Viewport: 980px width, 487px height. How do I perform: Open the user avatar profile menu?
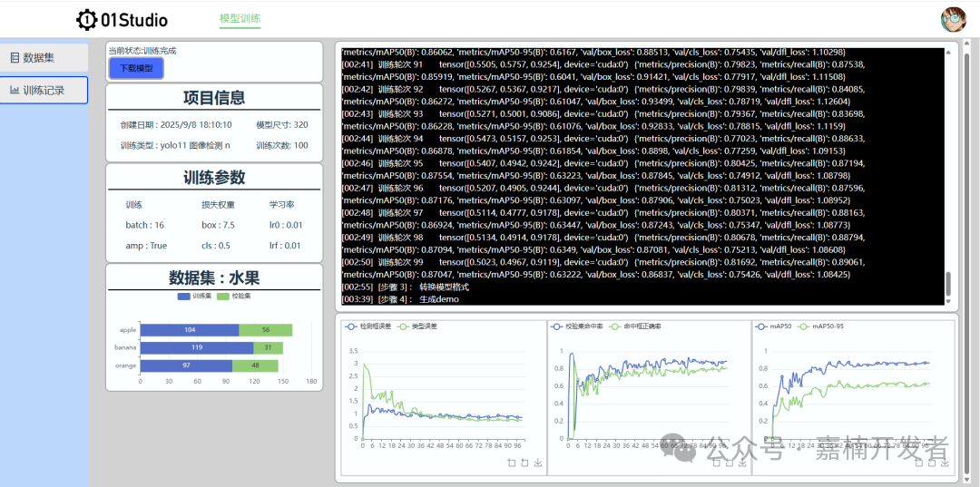pyautogui.click(x=953, y=19)
